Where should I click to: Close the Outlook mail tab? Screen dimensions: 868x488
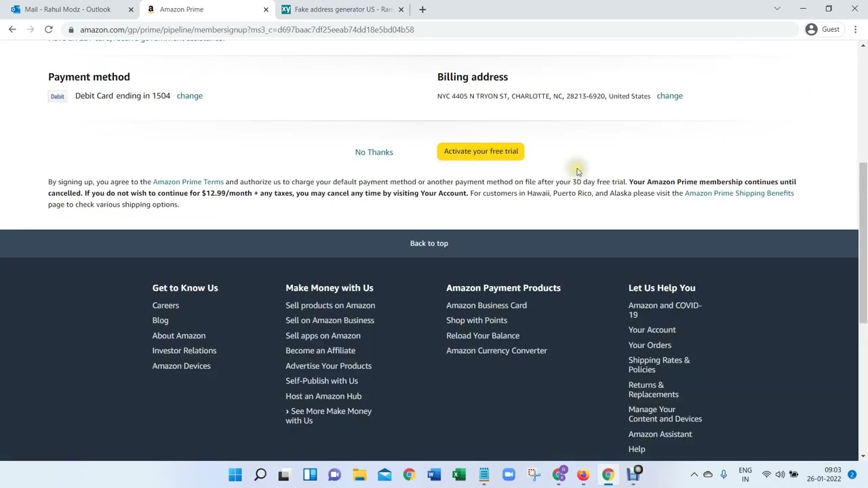pos(131,9)
